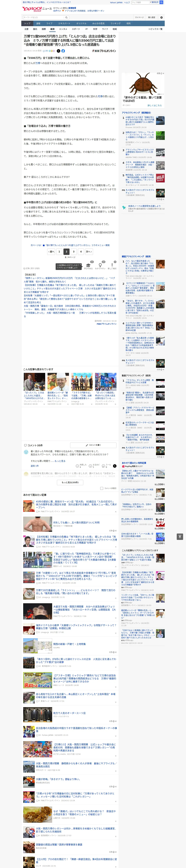Go to page 1 of article
The image size is (186, 868).
coord(59,251)
